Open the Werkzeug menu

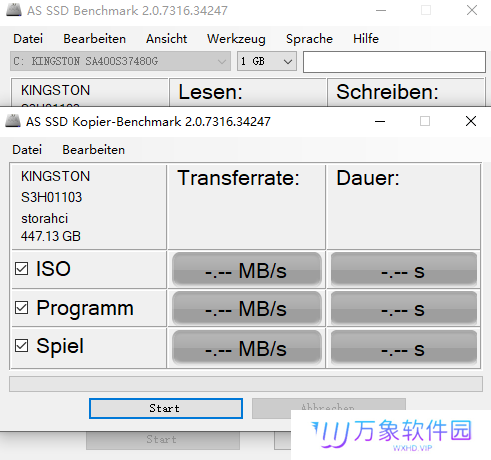pyautogui.click(x=236, y=39)
